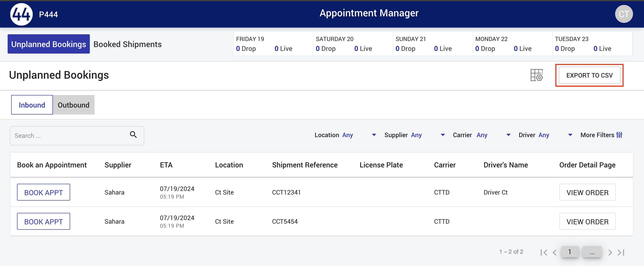644x266 pixels.
Task: Click Sahara supplier in CCT5454 row
Action: 114,221
